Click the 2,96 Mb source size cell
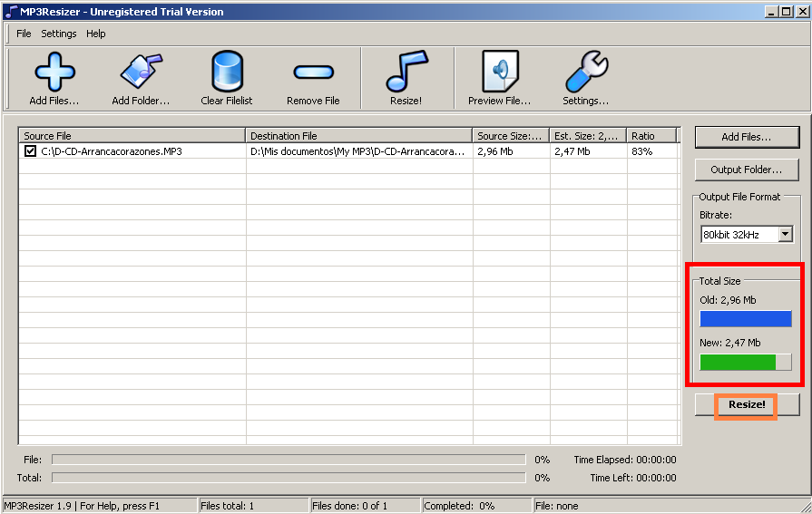 [495, 151]
